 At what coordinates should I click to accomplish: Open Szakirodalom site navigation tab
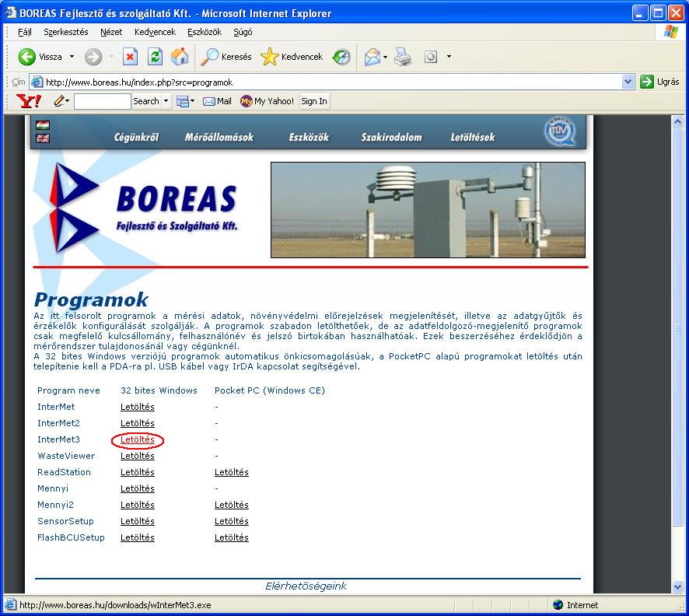pos(391,137)
